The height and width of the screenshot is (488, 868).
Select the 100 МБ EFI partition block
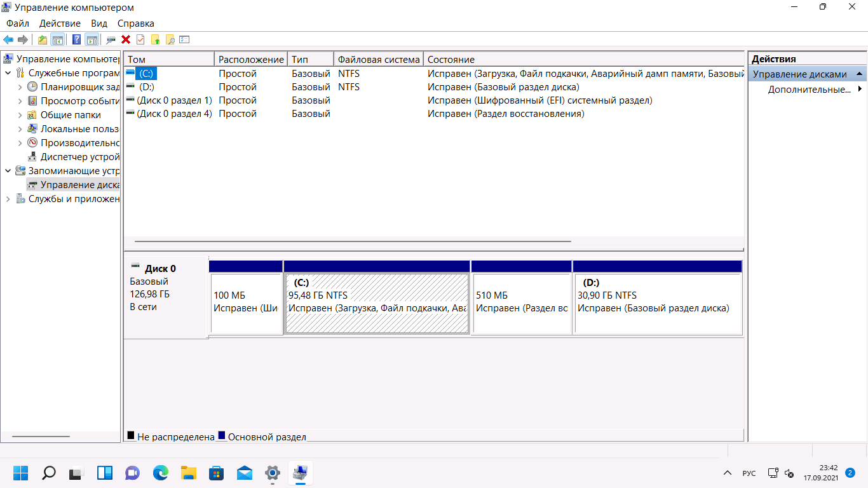(246, 297)
